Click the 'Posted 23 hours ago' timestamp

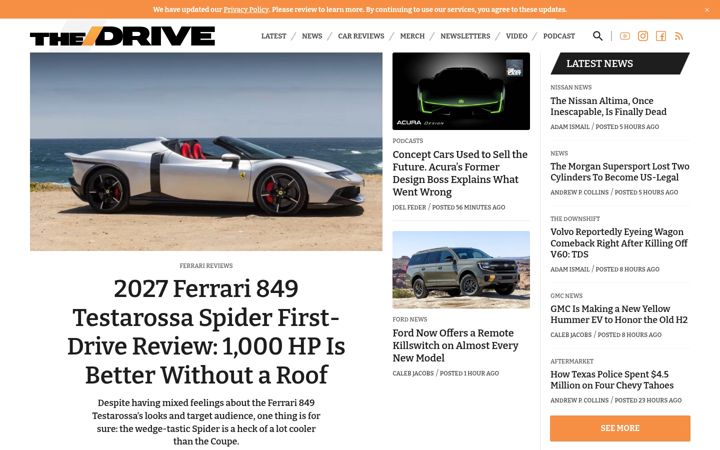648,400
